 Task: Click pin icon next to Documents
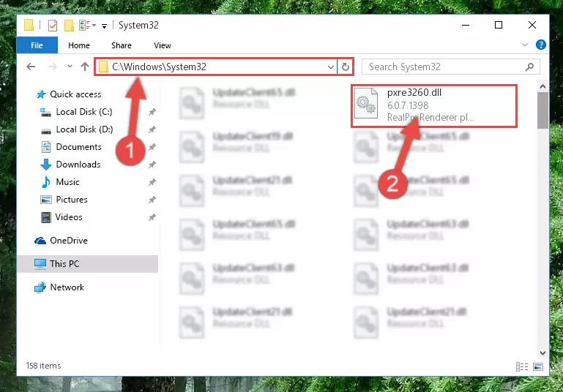coord(152,147)
